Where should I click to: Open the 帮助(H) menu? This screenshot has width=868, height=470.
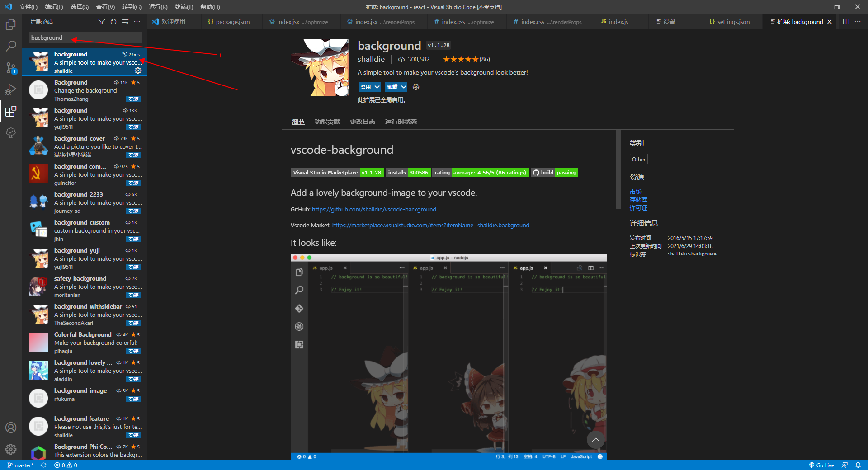click(210, 7)
